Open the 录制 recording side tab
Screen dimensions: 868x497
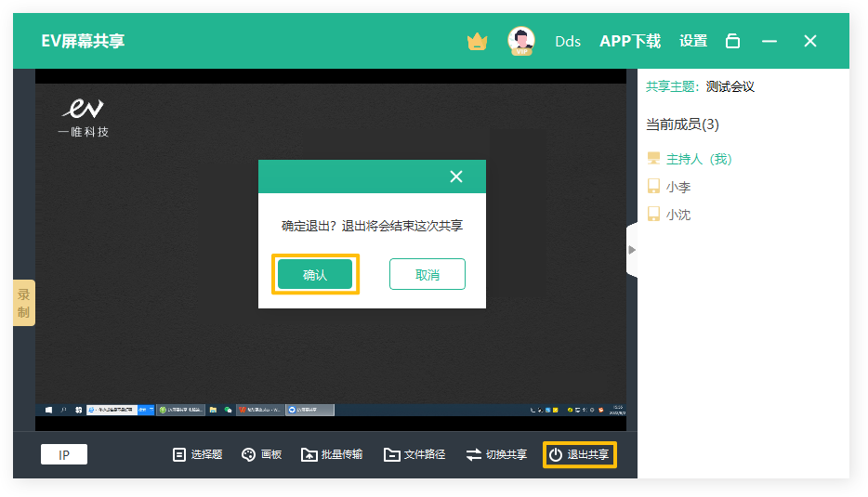pos(23,303)
